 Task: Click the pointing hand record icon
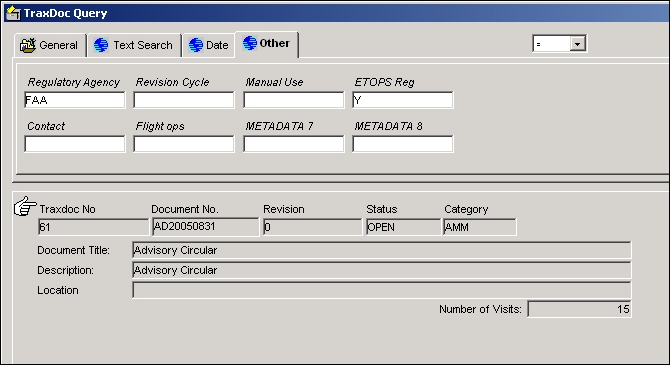click(x=25, y=206)
